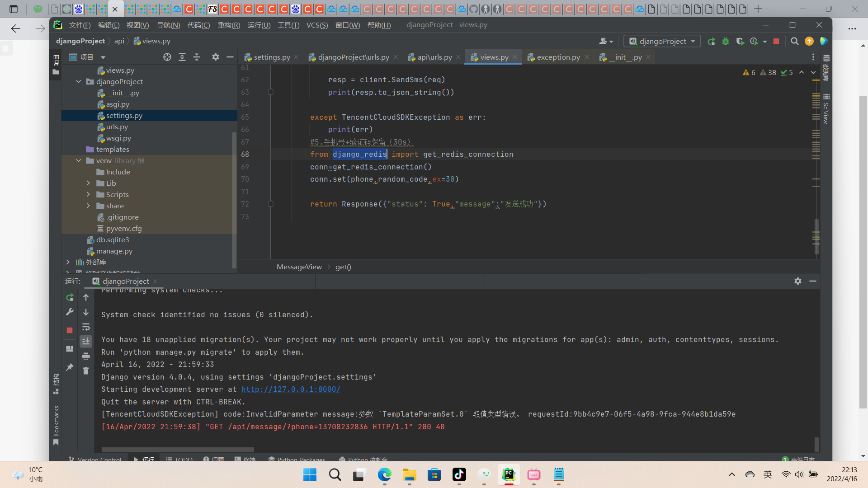
Task: Move up the stack trace arrow
Action: pyautogui.click(x=86, y=297)
